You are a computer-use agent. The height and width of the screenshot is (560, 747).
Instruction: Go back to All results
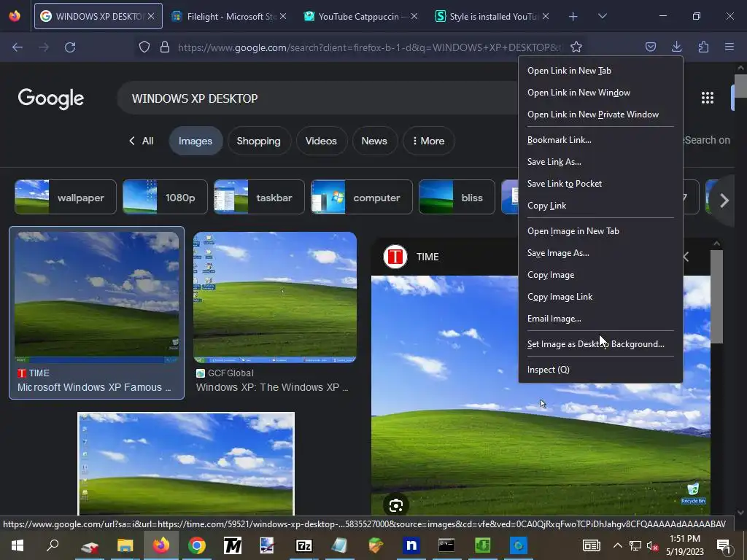141,141
